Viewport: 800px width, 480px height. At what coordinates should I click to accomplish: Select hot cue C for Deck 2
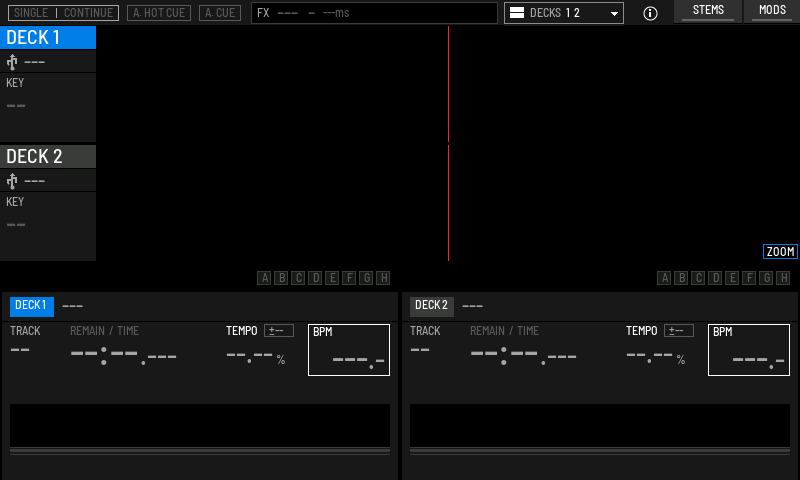(698, 278)
